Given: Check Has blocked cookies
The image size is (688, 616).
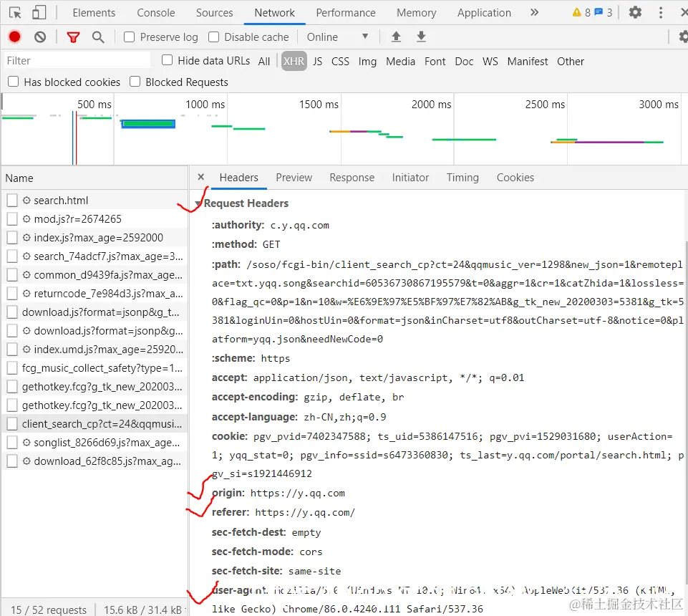Looking at the screenshot, I should click(13, 82).
